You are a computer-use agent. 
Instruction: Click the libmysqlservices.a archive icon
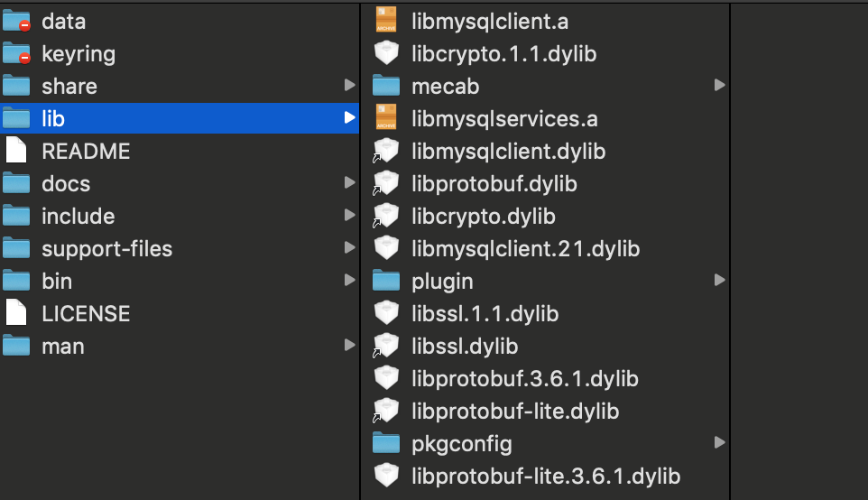[x=386, y=118]
